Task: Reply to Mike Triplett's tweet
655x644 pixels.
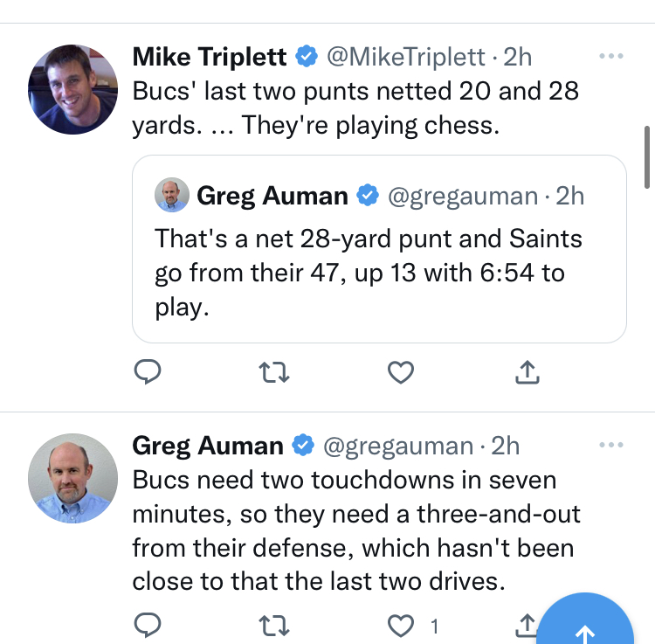Action: click(x=148, y=373)
